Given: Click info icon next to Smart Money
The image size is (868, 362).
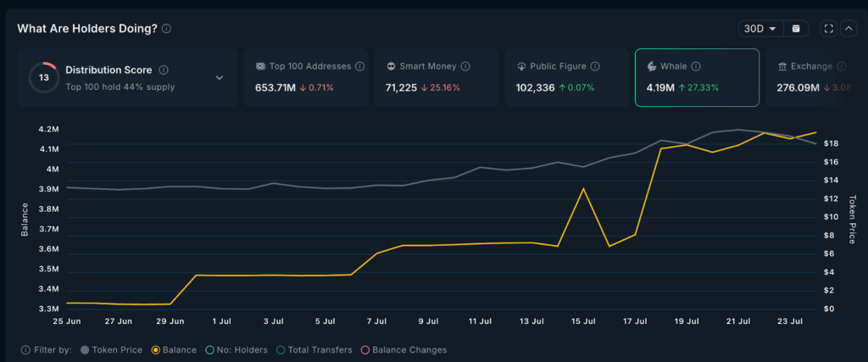Looking at the screenshot, I should (465, 66).
